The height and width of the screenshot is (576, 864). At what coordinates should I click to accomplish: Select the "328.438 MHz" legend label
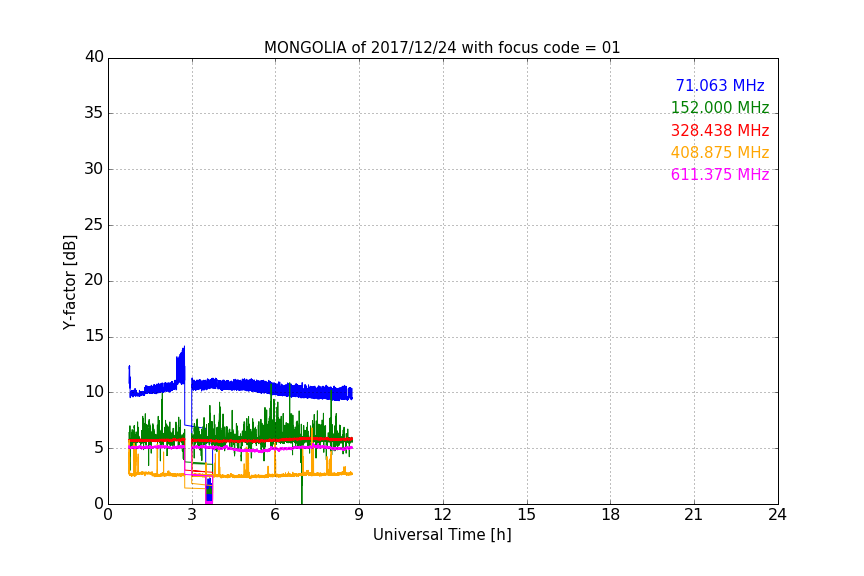(x=720, y=130)
